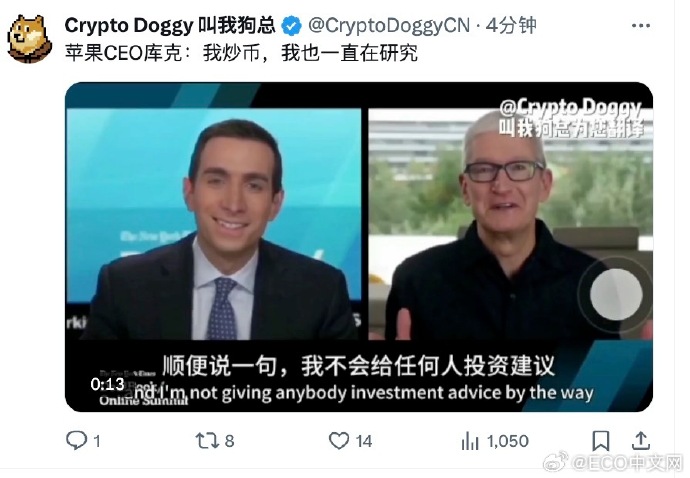Visit the @CryptoDoggyCN handle link

click(389, 26)
